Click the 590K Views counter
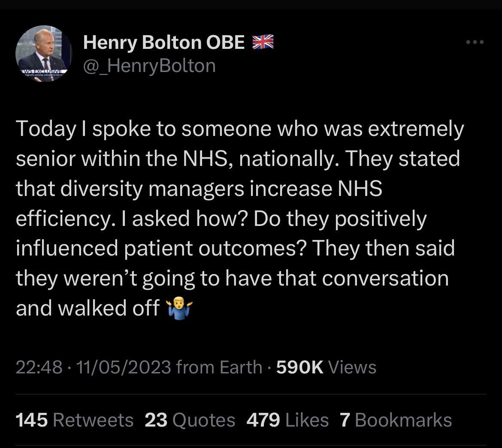This screenshot has width=502, height=448. point(326,367)
